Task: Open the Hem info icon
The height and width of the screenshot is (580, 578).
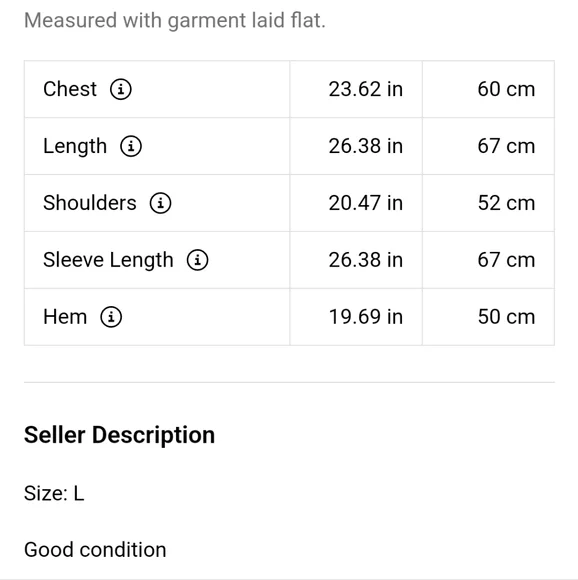Action: tap(111, 317)
